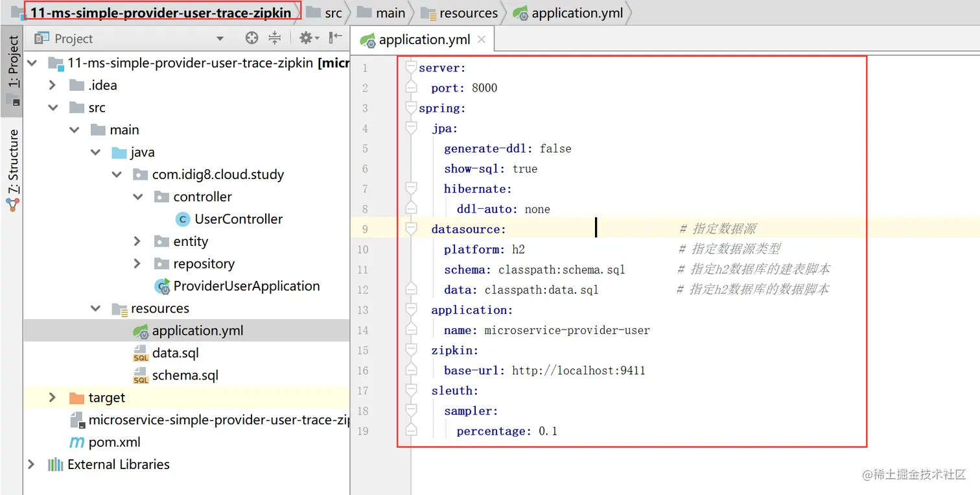
Task: Fold the jpa block at line 4
Action: pyautogui.click(x=410, y=128)
